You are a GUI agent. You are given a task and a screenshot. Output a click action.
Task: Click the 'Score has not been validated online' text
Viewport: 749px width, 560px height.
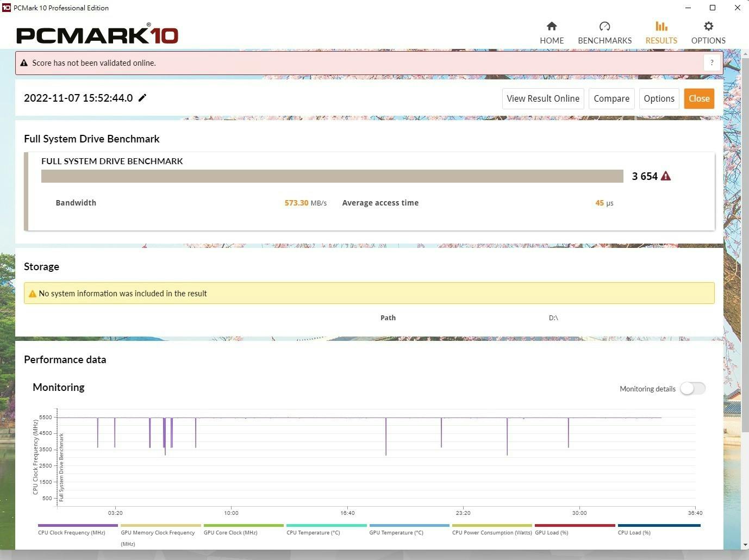point(94,63)
